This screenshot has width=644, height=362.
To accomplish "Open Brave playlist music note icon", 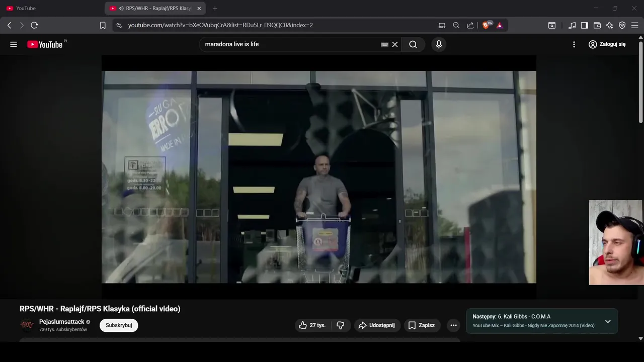I will (572, 25).
